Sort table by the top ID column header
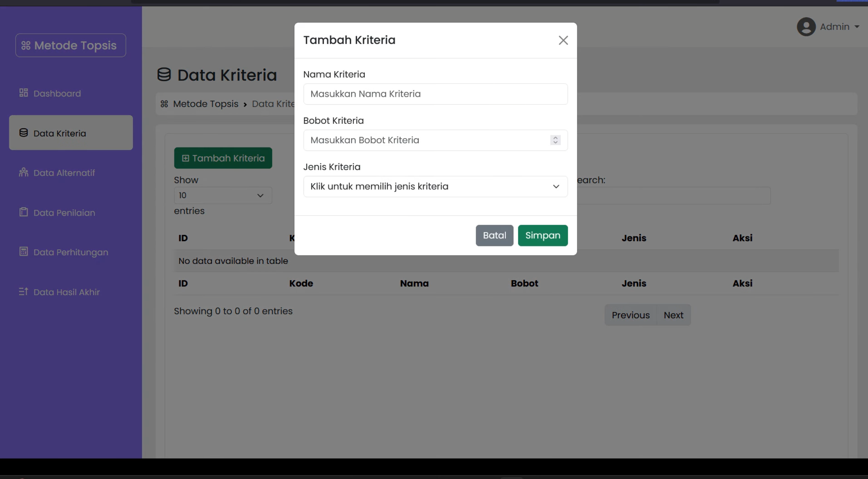The image size is (868, 479). pos(183,238)
